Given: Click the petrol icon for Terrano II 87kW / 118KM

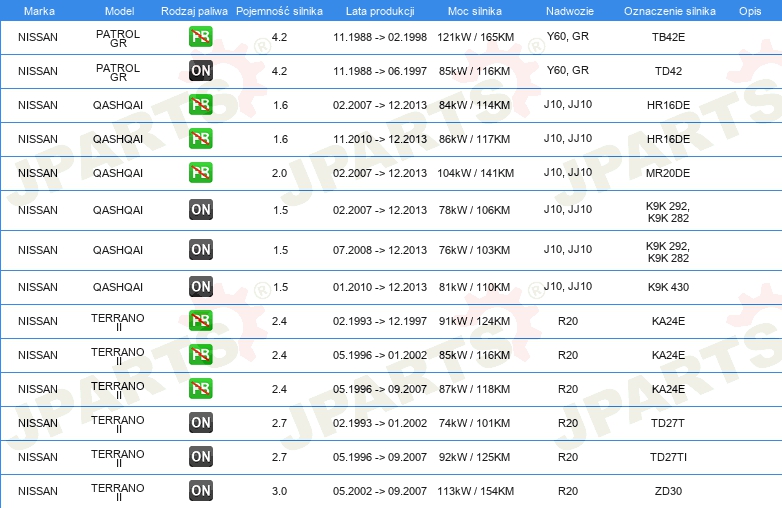Looking at the screenshot, I should coord(200,388).
